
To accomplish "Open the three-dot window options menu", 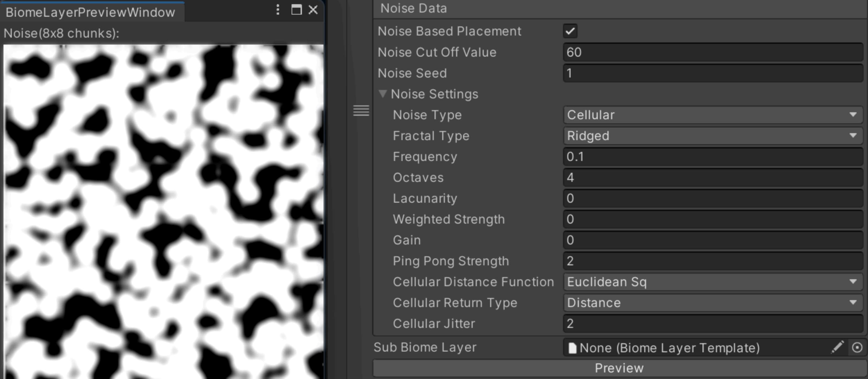I will pos(278,9).
